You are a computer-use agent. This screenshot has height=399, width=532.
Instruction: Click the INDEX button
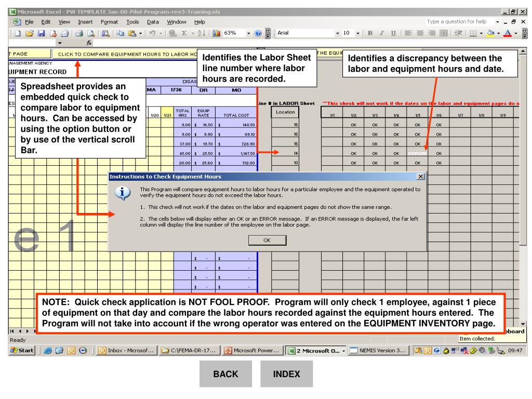click(x=286, y=374)
